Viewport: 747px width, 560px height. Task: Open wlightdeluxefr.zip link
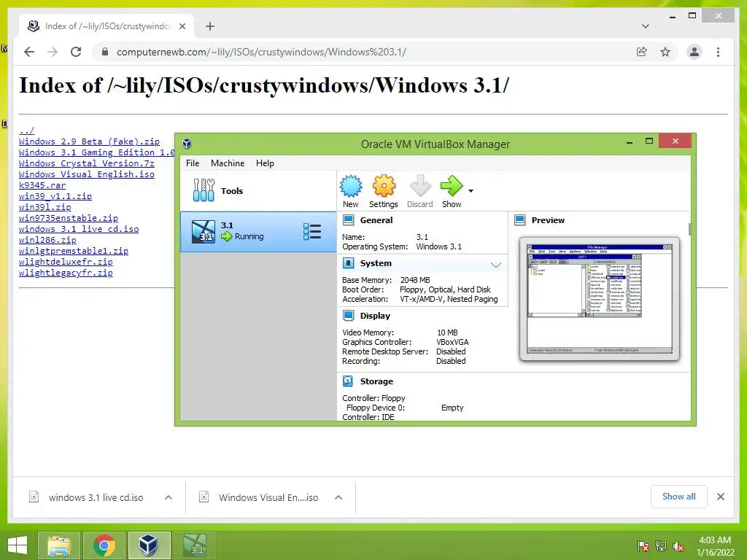pos(66,262)
